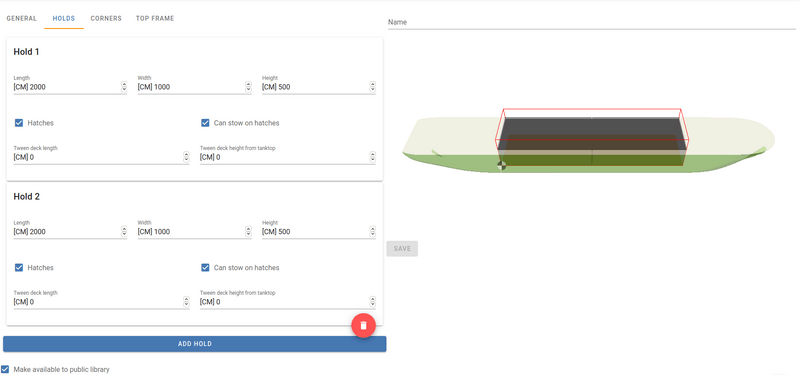Toggle Can stow on hatches in Hold 2
800x375 pixels.
[x=205, y=267]
